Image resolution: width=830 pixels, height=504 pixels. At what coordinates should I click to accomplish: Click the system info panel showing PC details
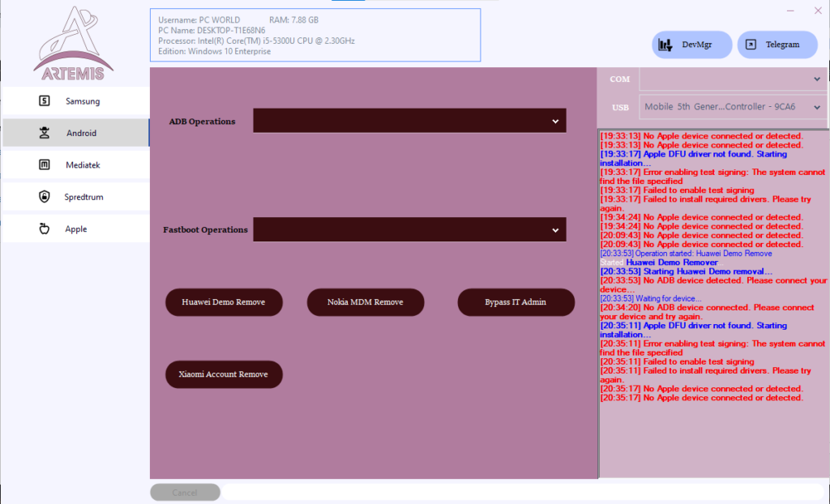(x=315, y=34)
